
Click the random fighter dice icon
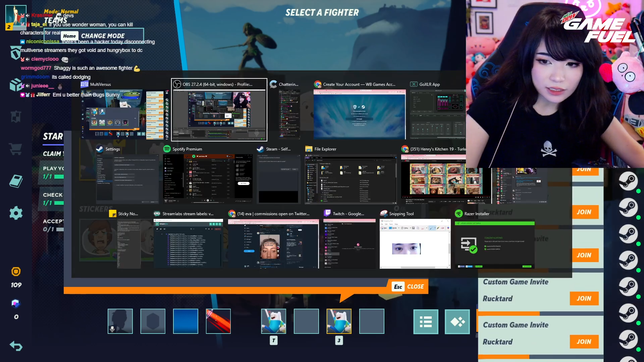(457, 322)
